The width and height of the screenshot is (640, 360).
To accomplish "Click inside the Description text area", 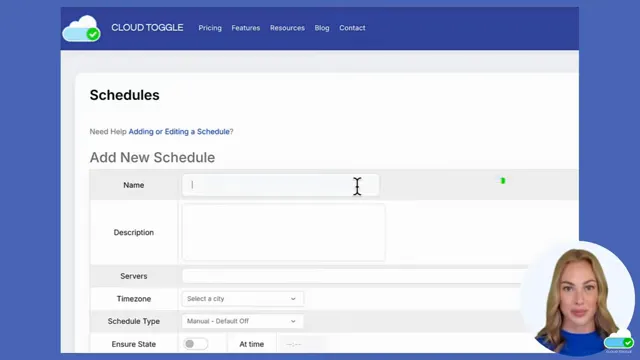I will pos(283,232).
